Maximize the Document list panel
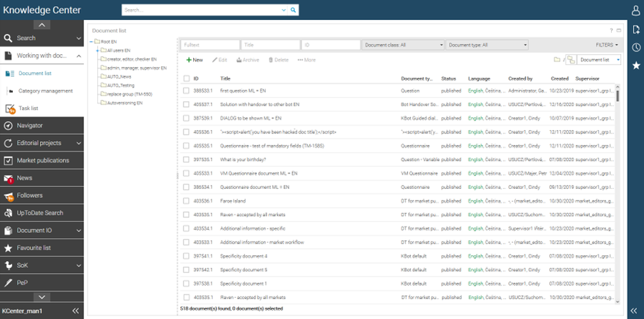Viewport: 644px width, 319px height. tap(619, 30)
